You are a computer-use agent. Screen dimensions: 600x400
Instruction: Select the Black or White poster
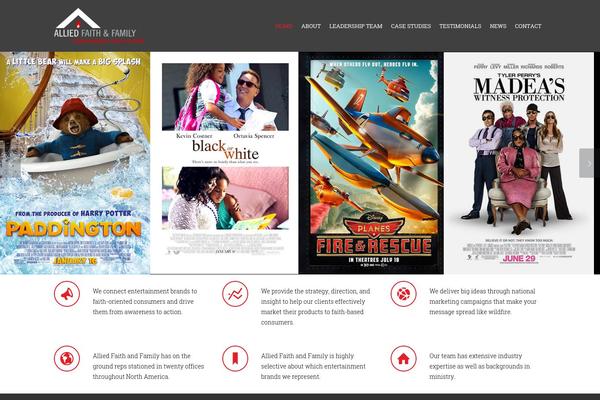coord(224,163)
